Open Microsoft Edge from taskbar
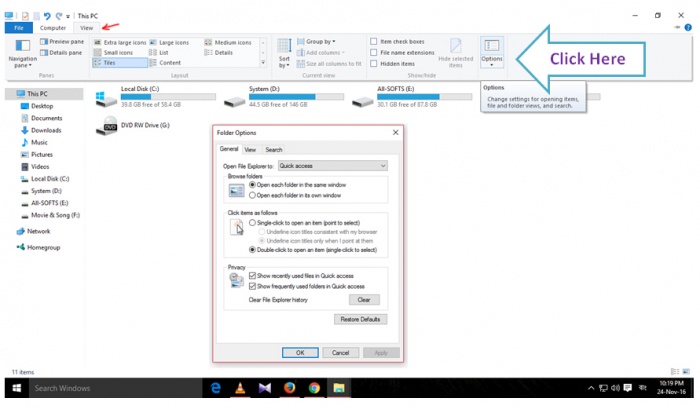The image size is (700, 409). 216,388
